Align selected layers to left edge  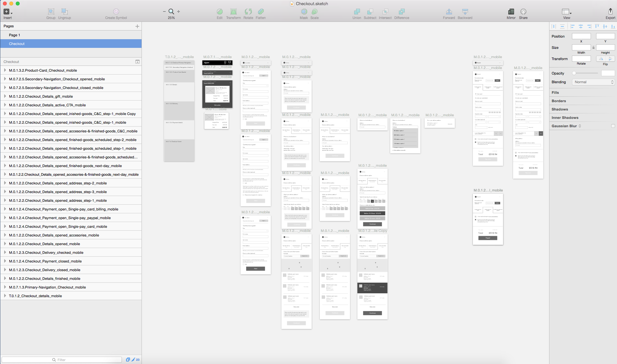[x=572, y=26]
